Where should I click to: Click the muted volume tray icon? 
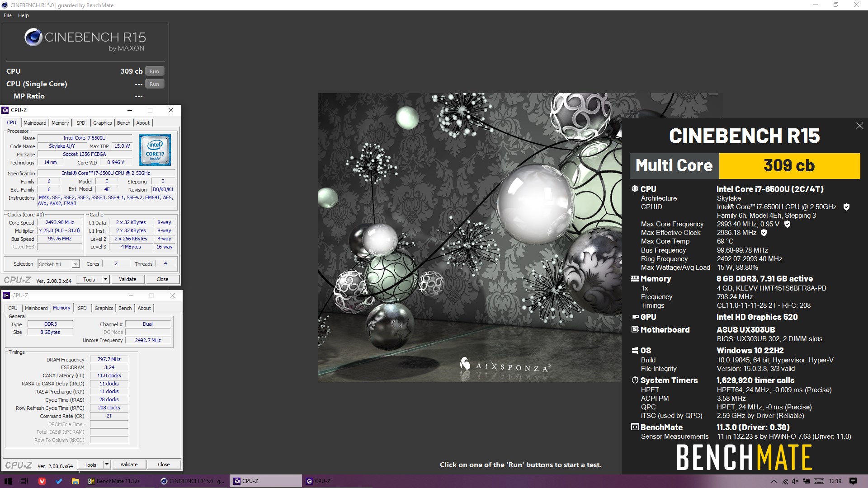795,481
